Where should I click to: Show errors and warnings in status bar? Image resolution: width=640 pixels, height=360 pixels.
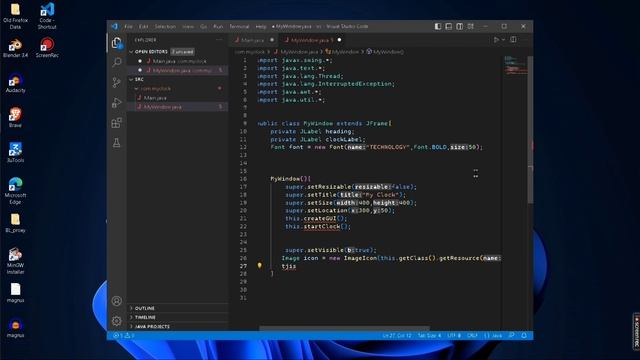click(124, 336)
